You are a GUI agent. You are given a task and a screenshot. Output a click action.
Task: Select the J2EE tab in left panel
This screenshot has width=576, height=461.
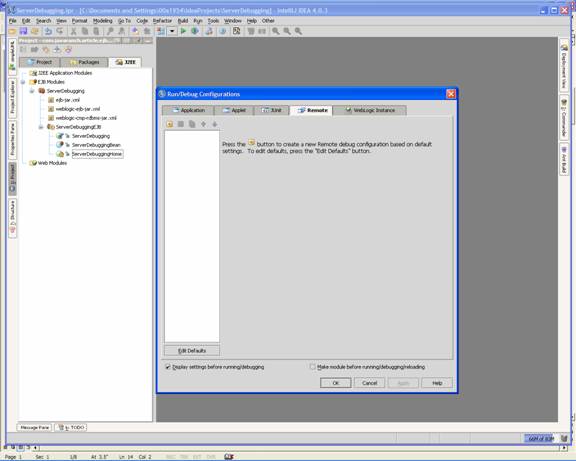pos(125,62)
